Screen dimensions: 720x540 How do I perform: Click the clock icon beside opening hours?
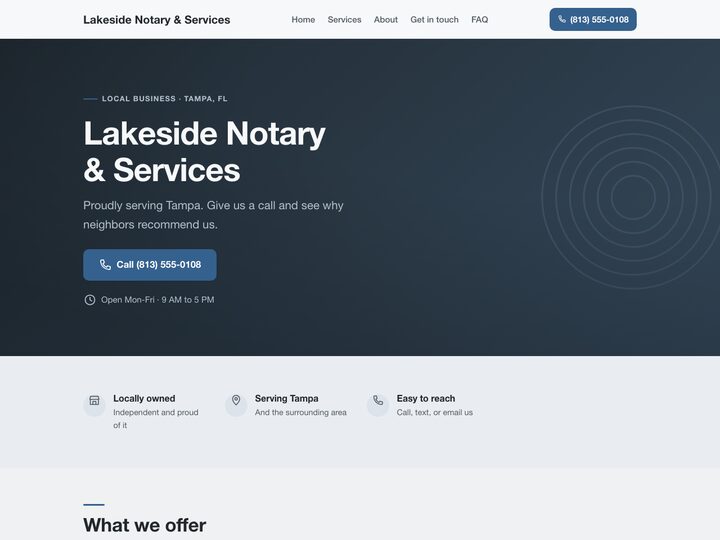(x=90, y=300)
